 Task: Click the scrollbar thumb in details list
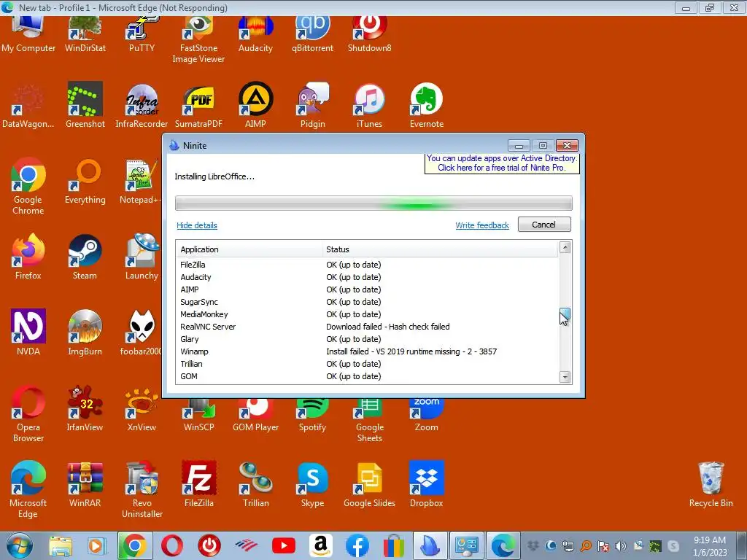(x=565, y=315)
